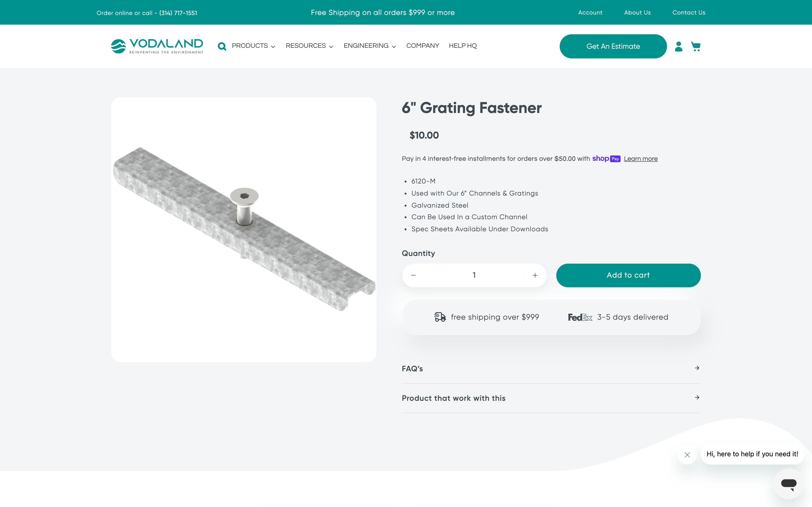Expand the Resources menu
This screenshot has width=812, height=507.
pyautogui.click(x=309, y=46)
